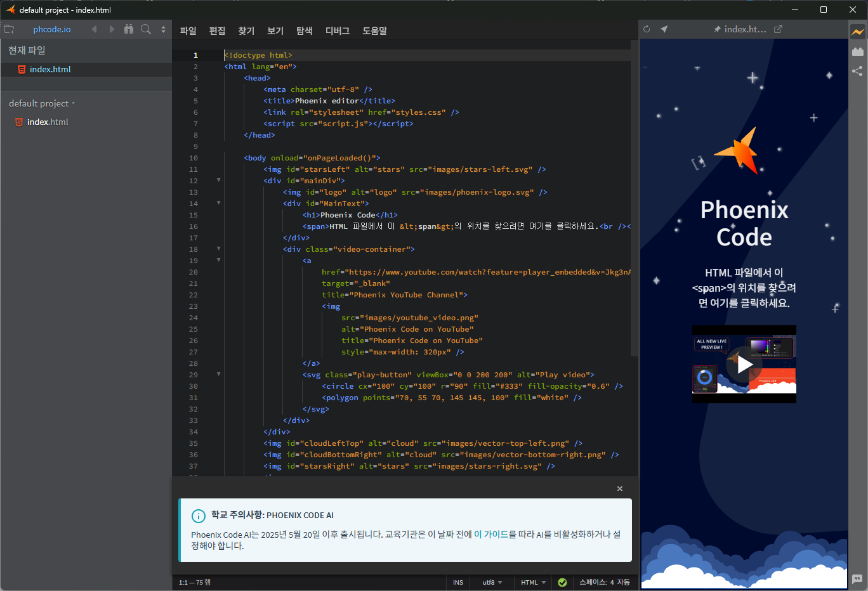This screenshot has height=591, width=868.
Task: Click the binoculars show-in-file-tree icon
Action: [x=129, y=29]
